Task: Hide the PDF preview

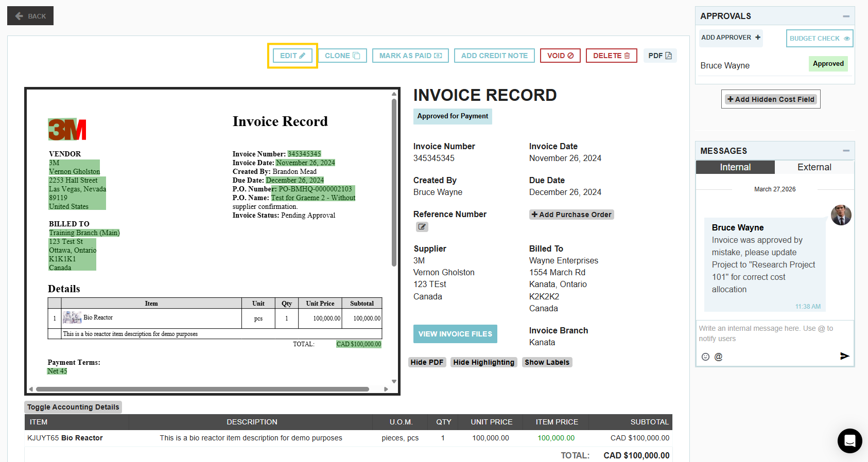Action: (x=427, y=362)
